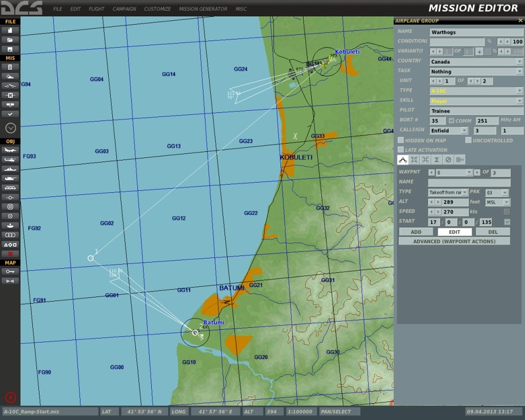Open the Task dropdown set to Nothing

(519, 72)
